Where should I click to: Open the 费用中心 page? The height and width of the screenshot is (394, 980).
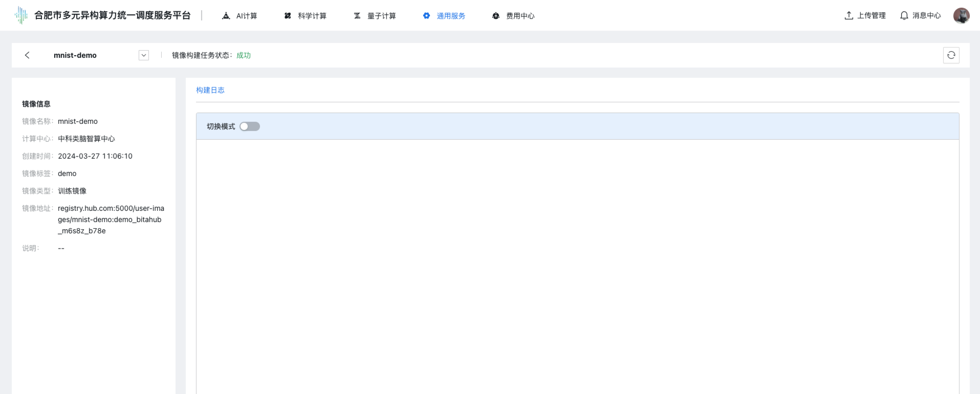click(x=513, y=16)
